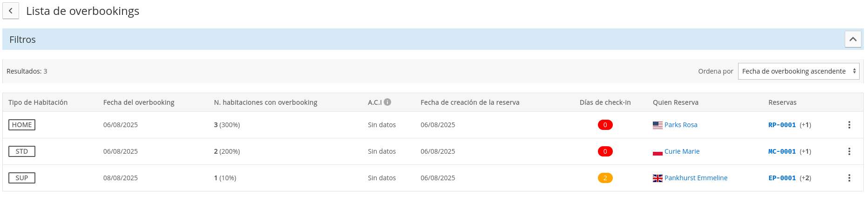Screen dimensions: 868x197
Task: Open the Ordena por sort dropdown
Action: [x=798, y=71]
